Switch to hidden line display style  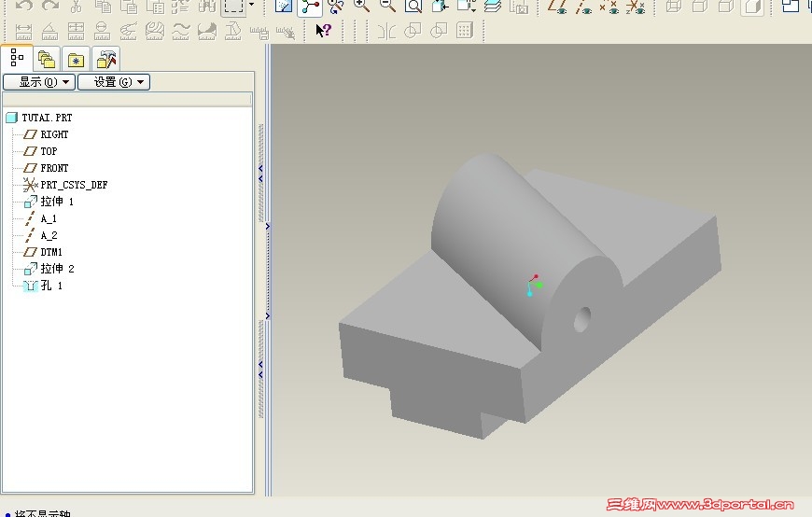(700, 7)
